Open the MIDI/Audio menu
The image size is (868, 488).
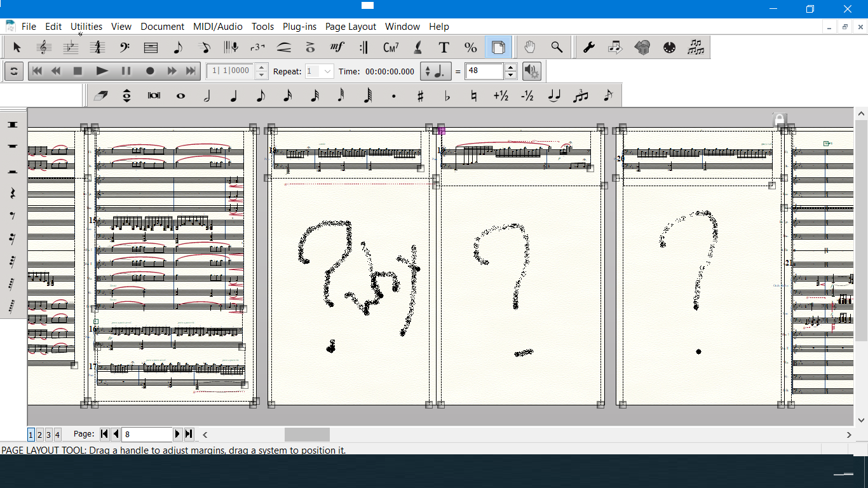coord(218,27)
